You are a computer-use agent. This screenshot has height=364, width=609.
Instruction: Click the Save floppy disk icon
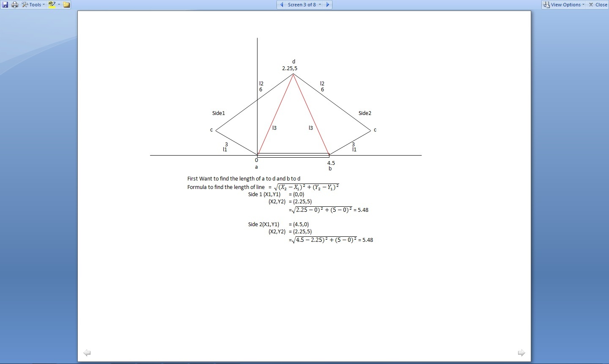click(x=5, y=5)
